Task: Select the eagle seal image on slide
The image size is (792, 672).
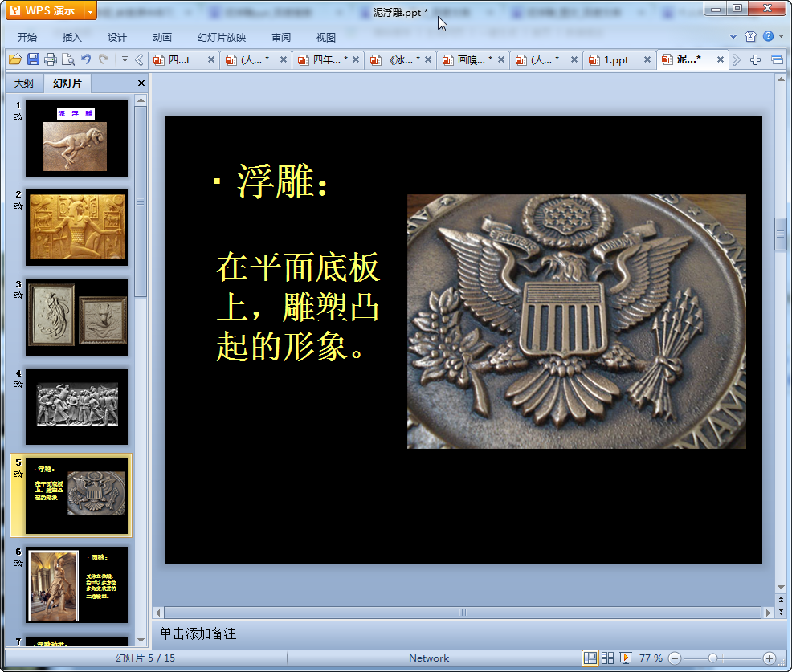Action: (x=576, y=322)
